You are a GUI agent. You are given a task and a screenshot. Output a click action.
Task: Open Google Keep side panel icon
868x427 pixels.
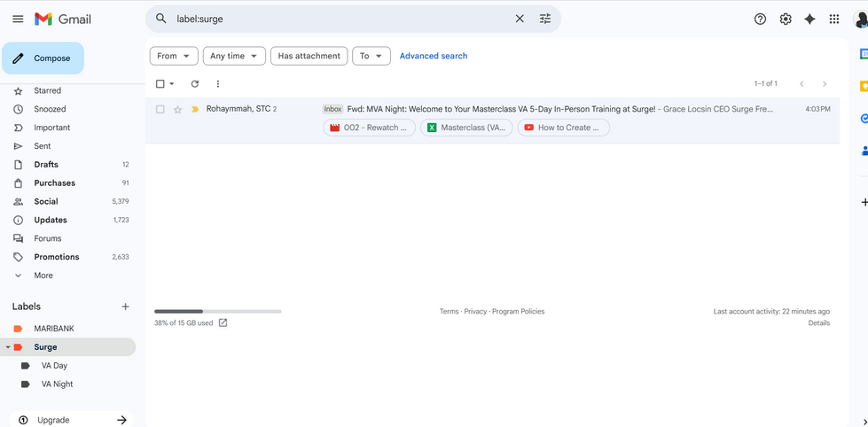[864, 86]
